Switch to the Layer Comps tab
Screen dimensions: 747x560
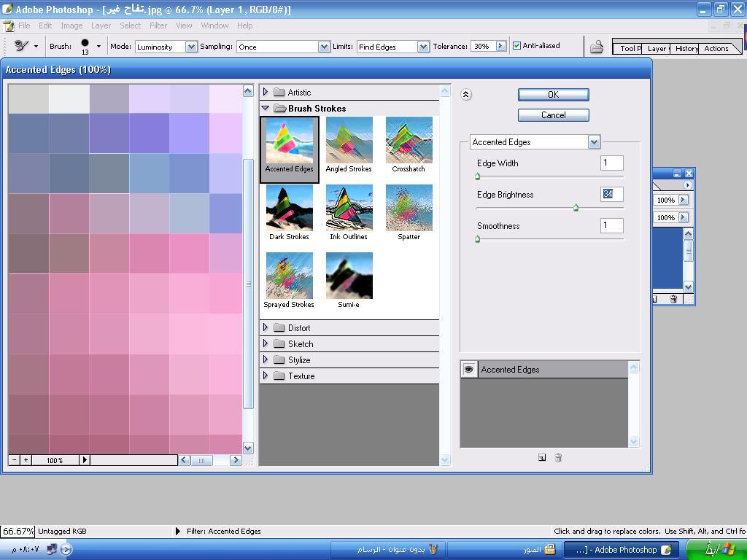tap(657, 49)
